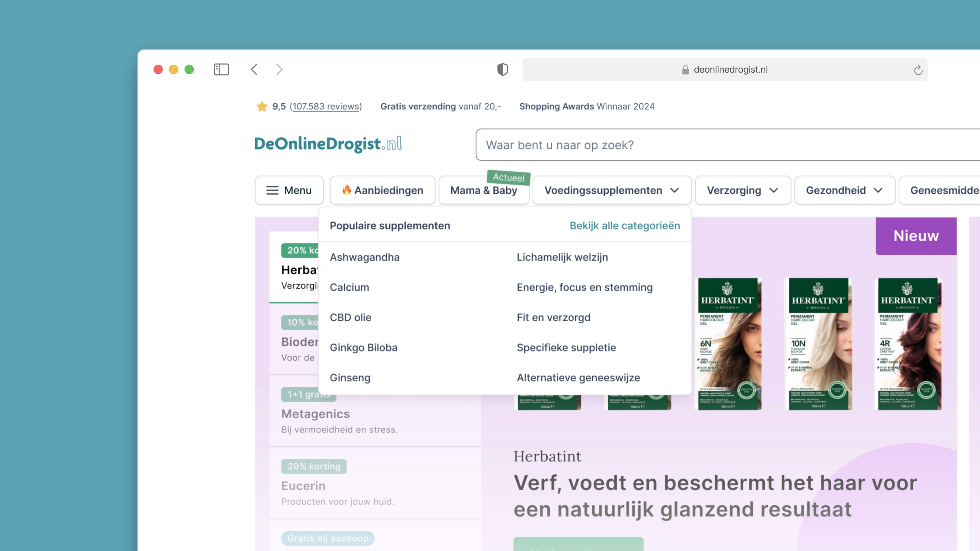The width and height of the screenshot is (980, 551).
Task: Click the DeOnlineDrogist.nl logo
Action: coord(328,144)
